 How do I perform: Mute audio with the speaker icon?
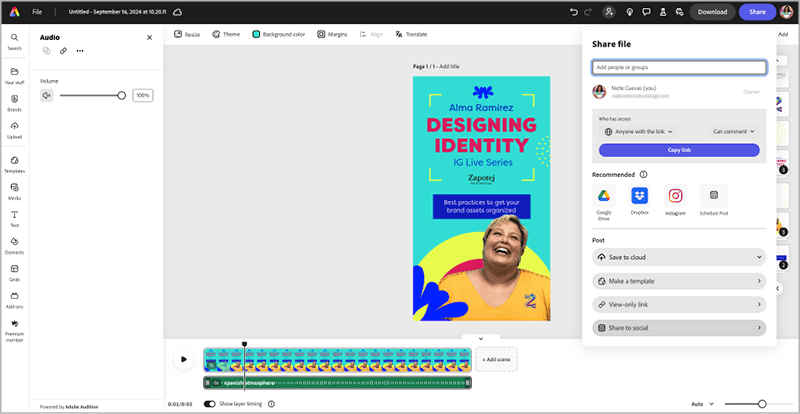46,96
